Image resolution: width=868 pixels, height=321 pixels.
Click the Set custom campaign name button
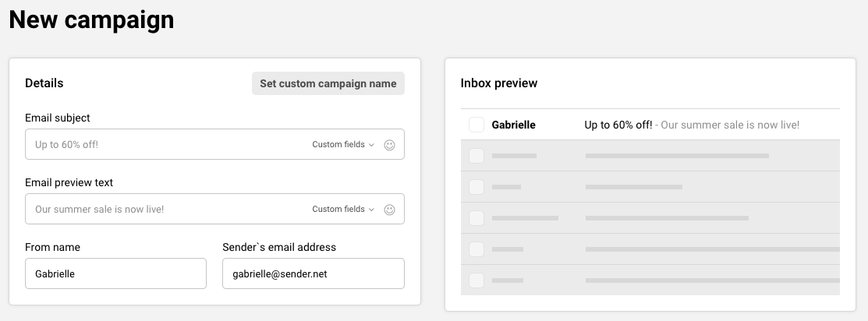328,83
